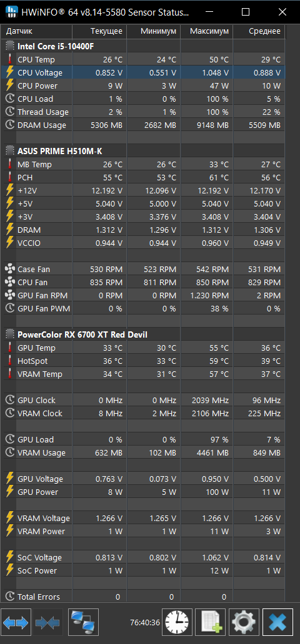Screen dimensions: 300x644
Task: Maximize the HWiNFO sensor window
Action: [x=245, y=12]
